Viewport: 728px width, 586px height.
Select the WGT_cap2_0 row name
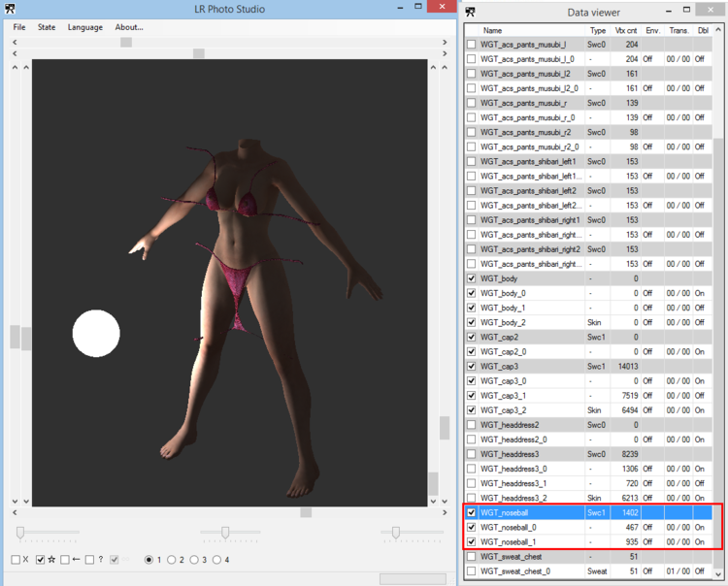(503, 351)
